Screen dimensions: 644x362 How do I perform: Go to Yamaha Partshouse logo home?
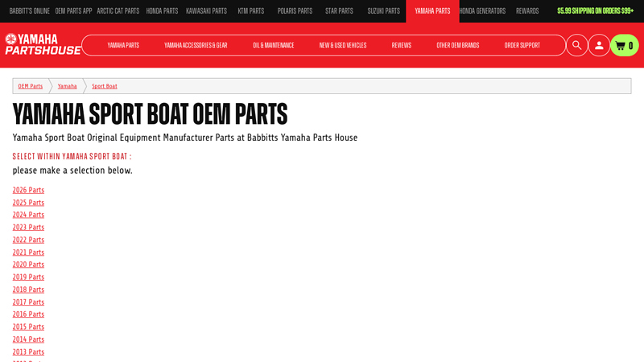click(x=43, y=44)
